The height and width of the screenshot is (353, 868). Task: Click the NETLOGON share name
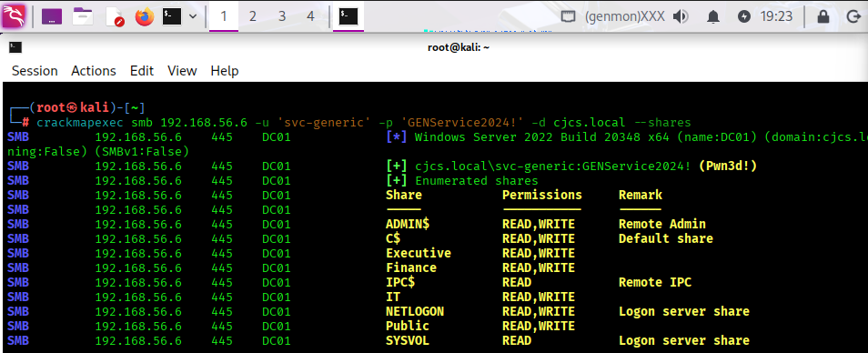click(415, 311)
